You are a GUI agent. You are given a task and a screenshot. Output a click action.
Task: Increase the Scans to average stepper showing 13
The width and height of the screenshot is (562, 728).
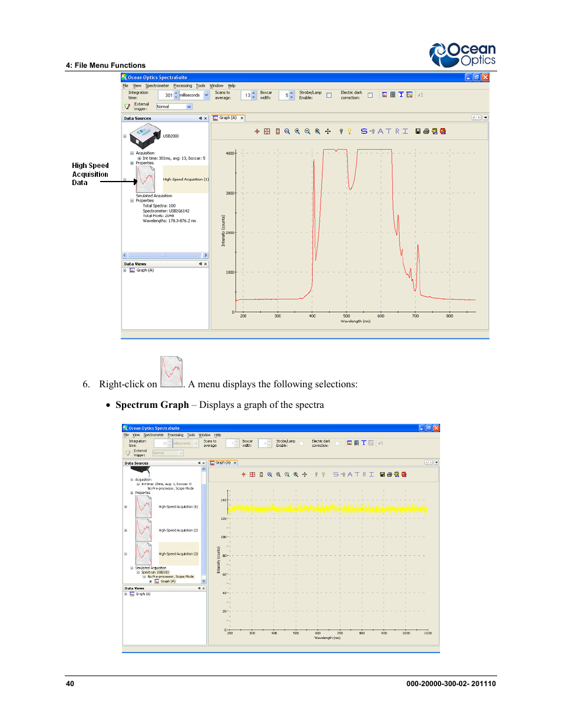click(x=254, y=93)
